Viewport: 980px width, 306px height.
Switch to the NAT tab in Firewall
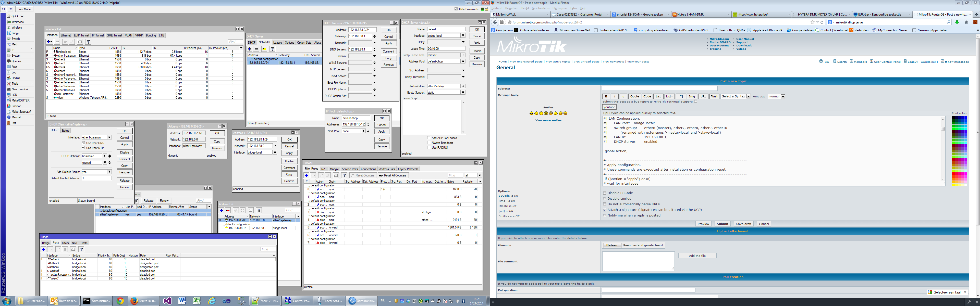[x=324, y=169]
